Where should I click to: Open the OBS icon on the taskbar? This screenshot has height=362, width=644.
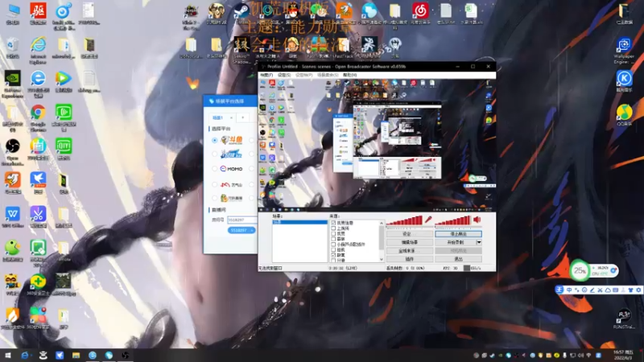coord(126,355)
